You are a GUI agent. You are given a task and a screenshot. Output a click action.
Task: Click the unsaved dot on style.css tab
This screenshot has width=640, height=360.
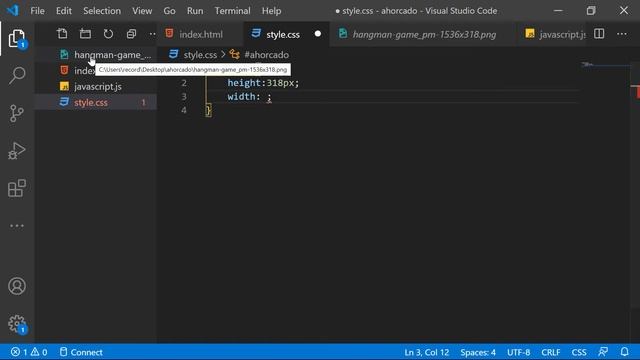pyautogui.click(x=318, y=34)
